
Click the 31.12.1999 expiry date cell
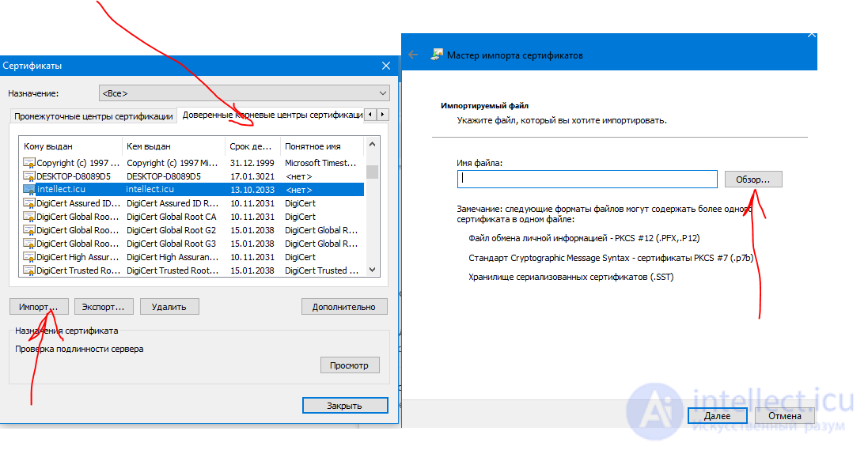tap(252, 163)
